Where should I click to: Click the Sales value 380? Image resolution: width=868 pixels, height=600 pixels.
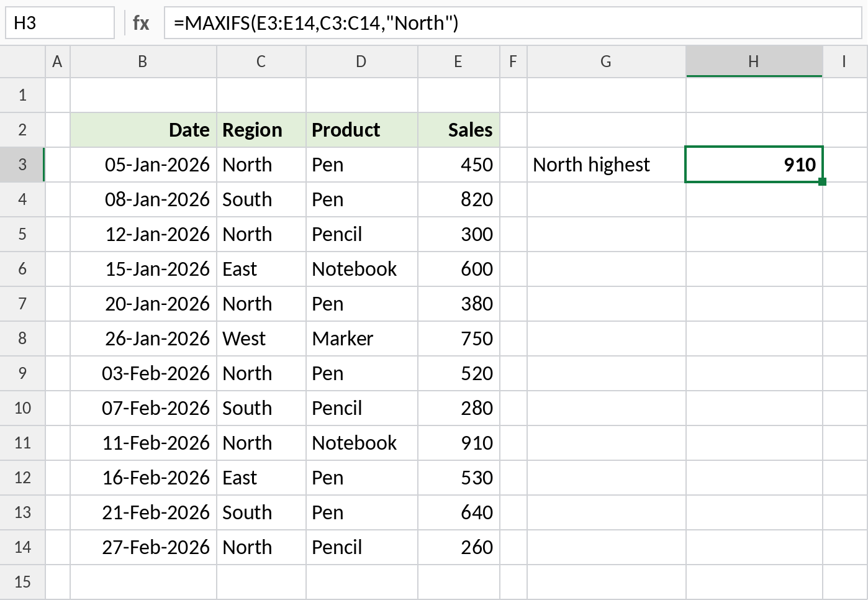(x=459, y=304)
